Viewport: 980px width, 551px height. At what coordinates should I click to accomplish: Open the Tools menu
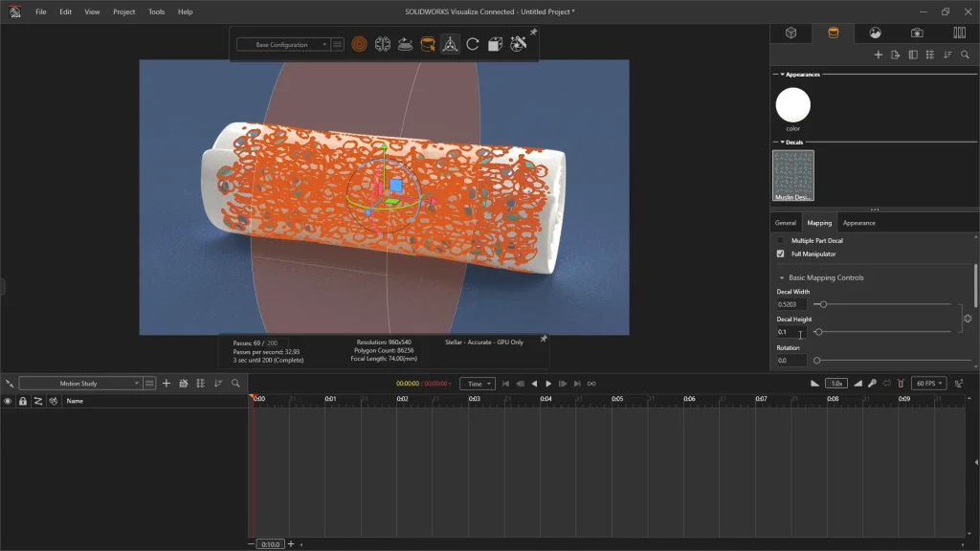click(156, 11)
